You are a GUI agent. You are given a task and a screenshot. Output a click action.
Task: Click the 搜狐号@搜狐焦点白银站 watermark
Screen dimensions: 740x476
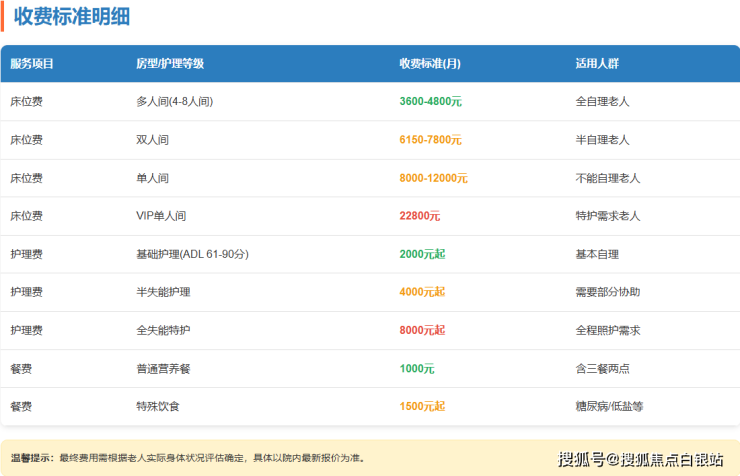pos(641,459)
